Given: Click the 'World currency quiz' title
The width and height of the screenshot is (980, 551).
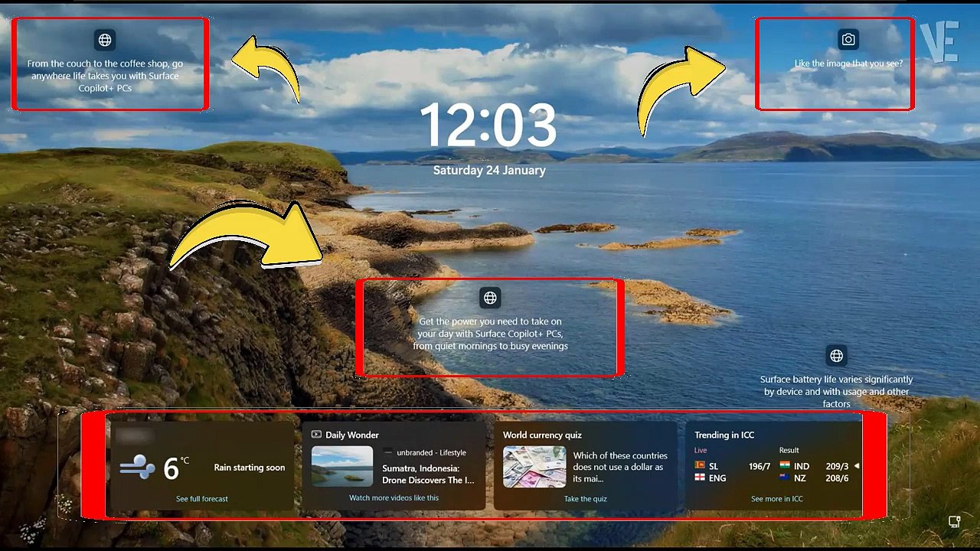Looking at the screenshot, I should [x=542, y=435].
